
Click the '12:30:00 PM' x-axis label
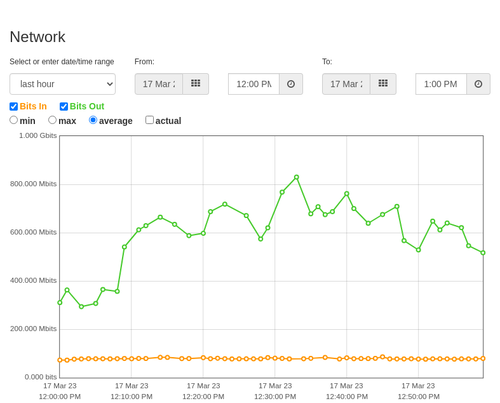275,397
